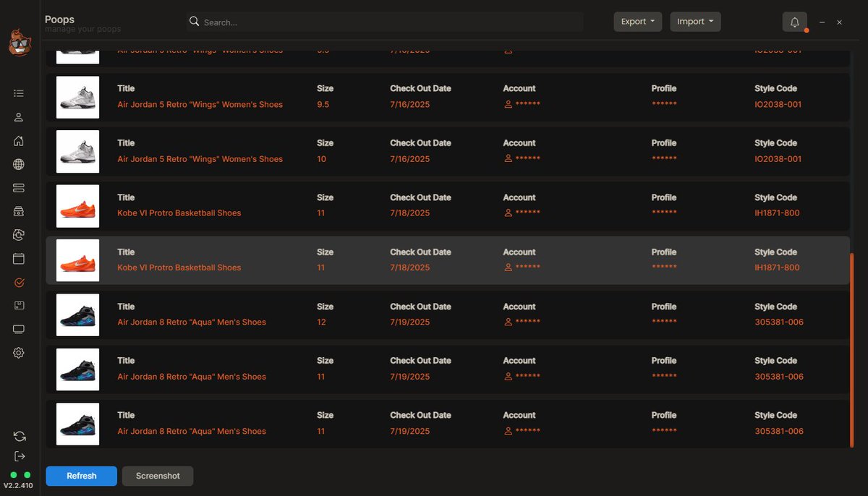Click account person icon in Wings size 10 row

point(509,159)
